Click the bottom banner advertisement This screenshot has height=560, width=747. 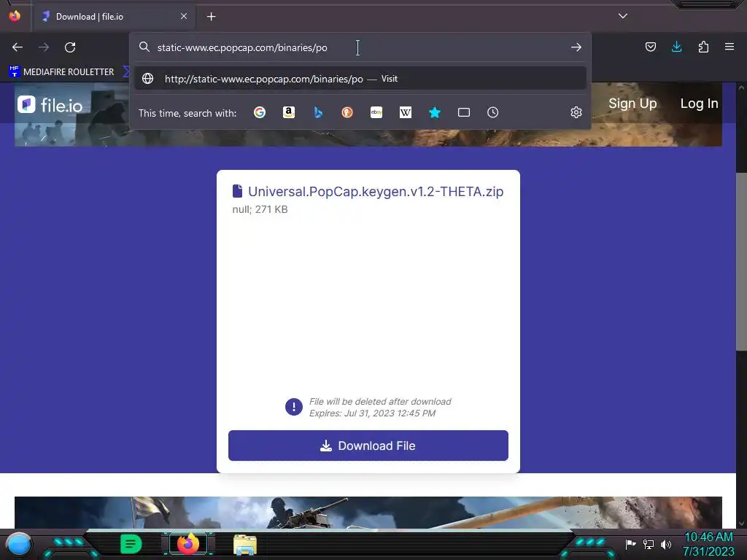click(368, 513)
